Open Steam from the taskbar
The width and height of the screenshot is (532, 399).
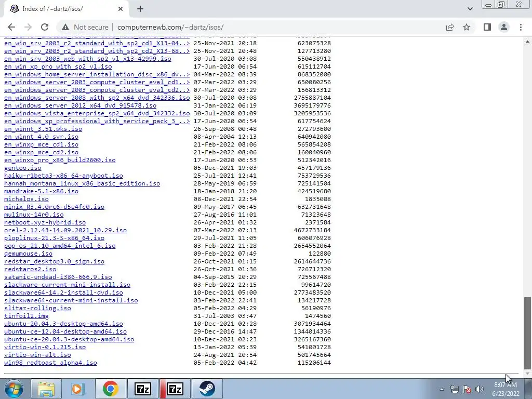pyautogui.click(x=207, y=389)
